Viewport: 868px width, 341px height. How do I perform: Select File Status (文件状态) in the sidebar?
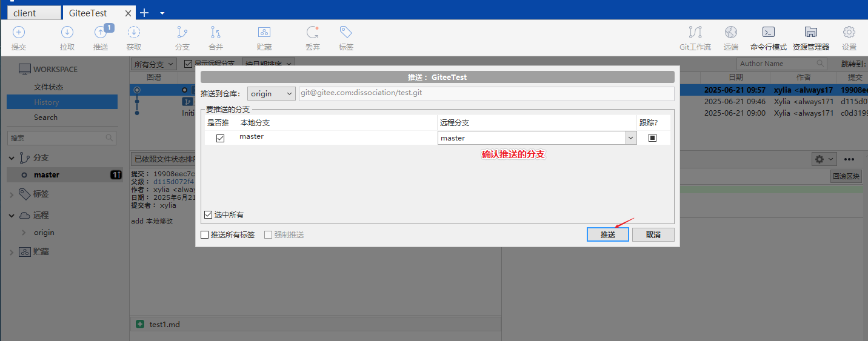click(x=48, y=87)
